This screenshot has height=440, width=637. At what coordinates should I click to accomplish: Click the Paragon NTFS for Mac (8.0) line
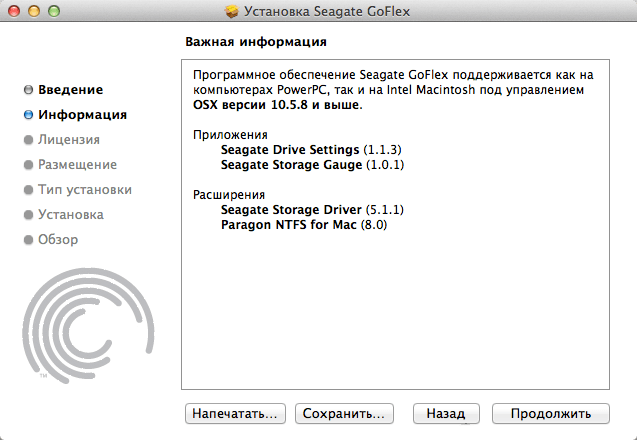(304, 225)
